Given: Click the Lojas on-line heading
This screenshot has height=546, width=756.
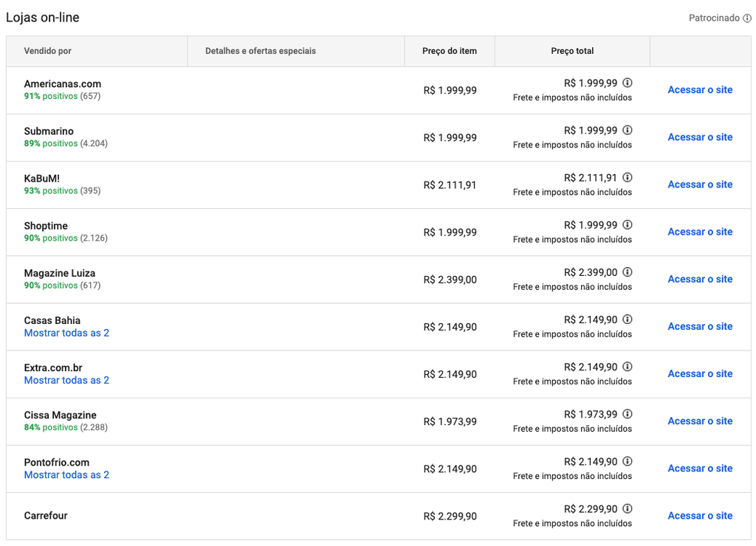Looking at the screenshot, I should click(x=42, y=18).
